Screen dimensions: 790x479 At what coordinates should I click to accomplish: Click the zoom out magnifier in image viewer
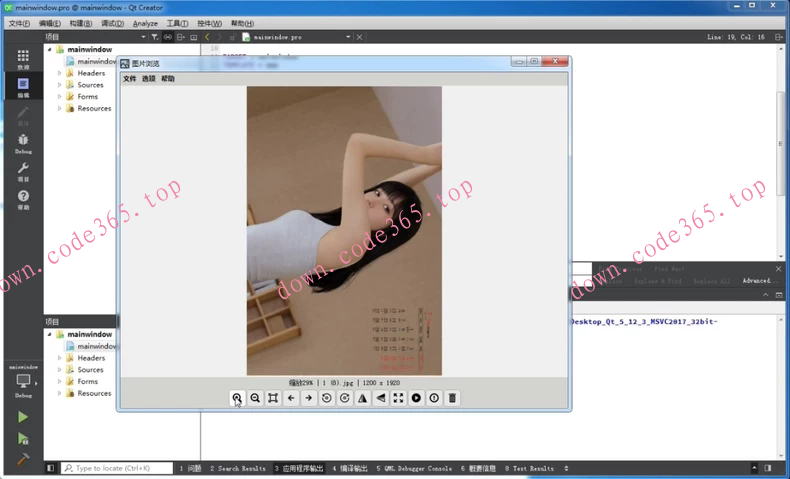tap(255, 398)
